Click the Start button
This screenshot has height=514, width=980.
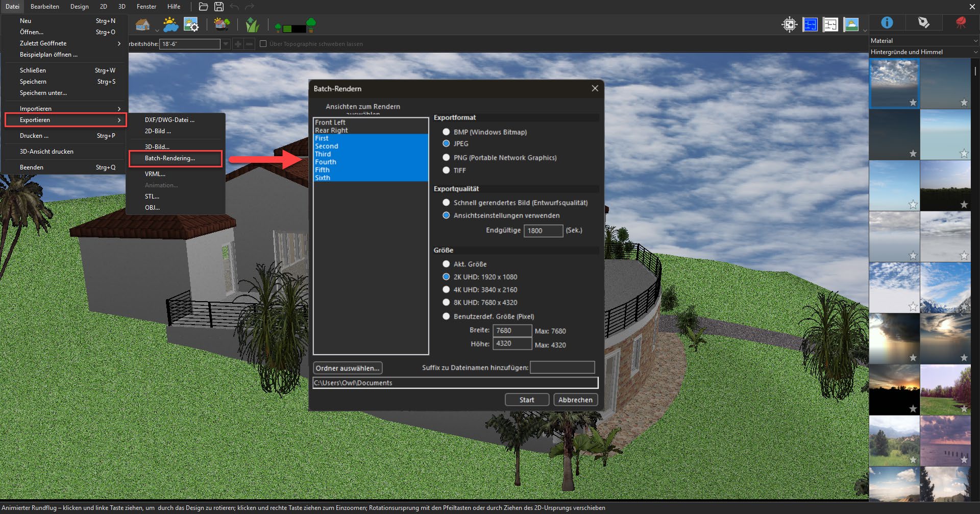[527, 400]
